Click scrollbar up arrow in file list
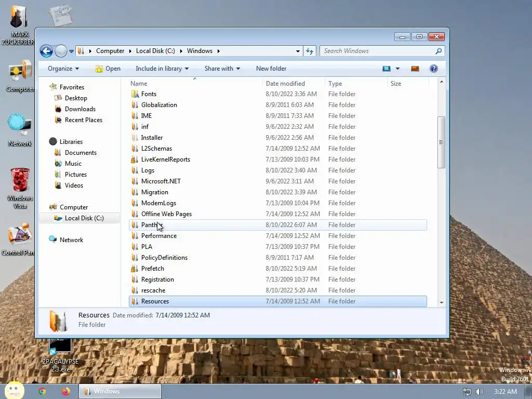 pos(442,82)
